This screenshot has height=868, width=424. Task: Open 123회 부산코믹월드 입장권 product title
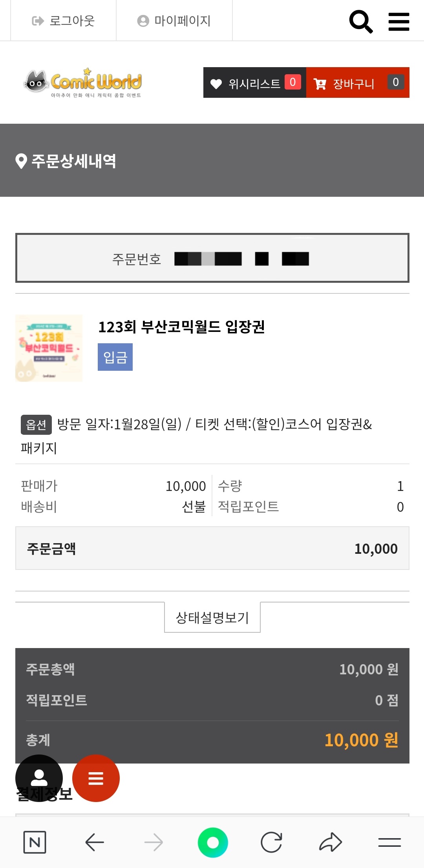[x=181, y=327]
